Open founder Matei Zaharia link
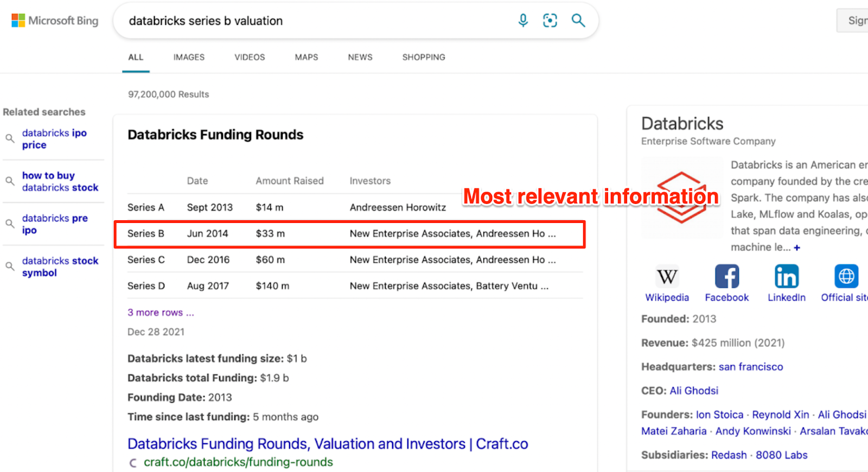This screenshot has height=472, width=868. coord(674,431)
